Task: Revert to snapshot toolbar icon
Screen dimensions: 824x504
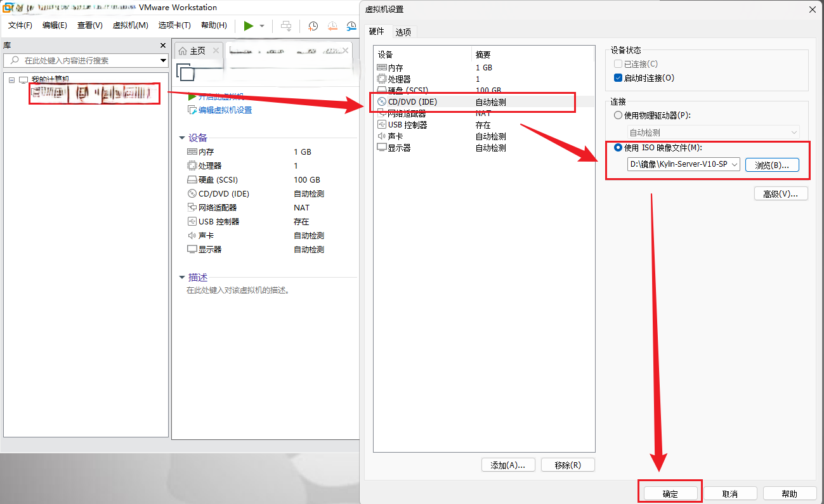Action: 332,26
